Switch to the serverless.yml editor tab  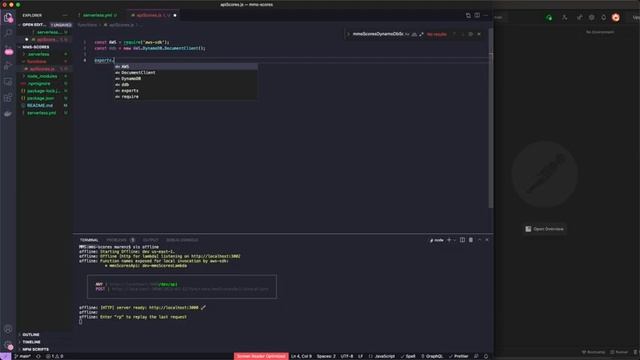click(98, 15)
